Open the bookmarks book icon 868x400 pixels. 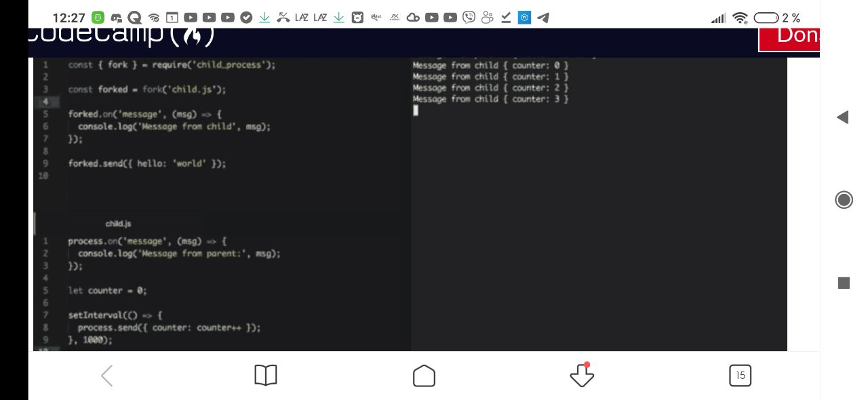pyautogui.click(x=266, y=376)
